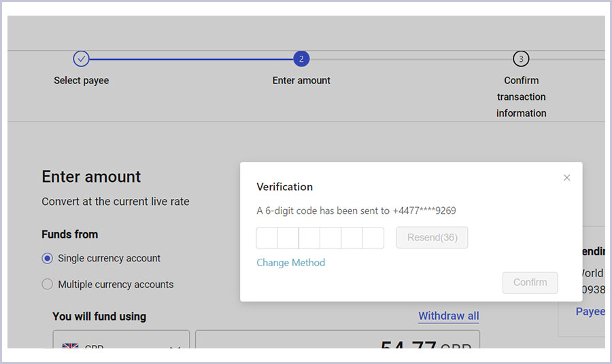
Task: Click the step 3 numbered circle
Action: [521, 59]
